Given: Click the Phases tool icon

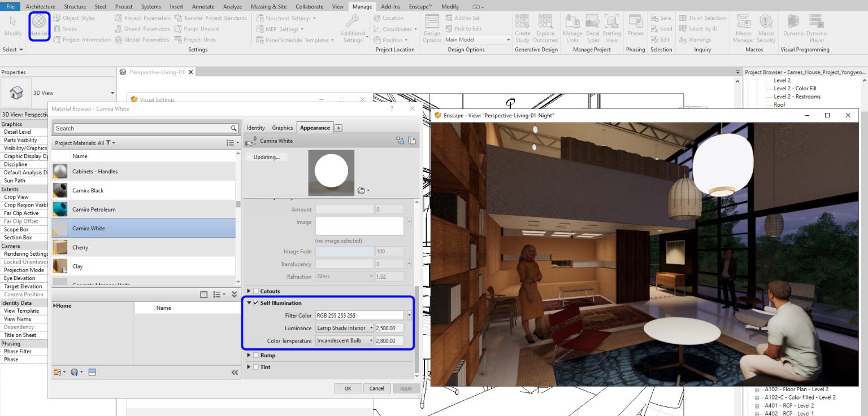Looking at the screenshot, I should [x=635, y=24].
